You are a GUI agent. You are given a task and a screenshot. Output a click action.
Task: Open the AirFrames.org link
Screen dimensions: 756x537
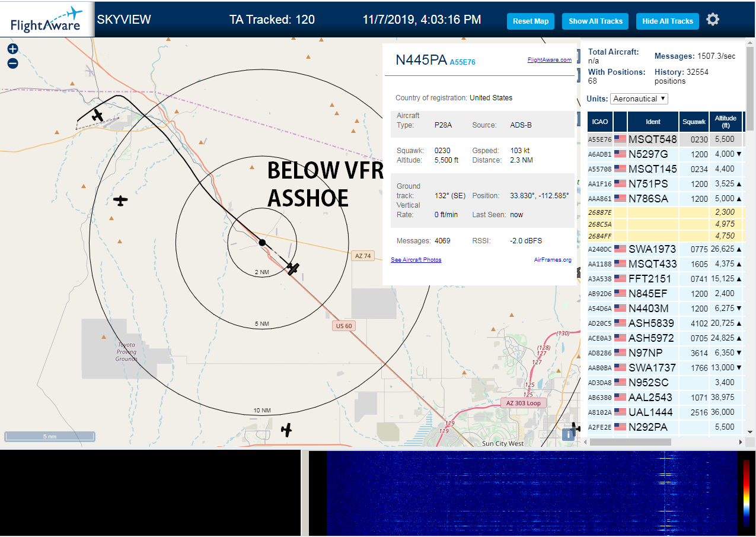(553, 260)
